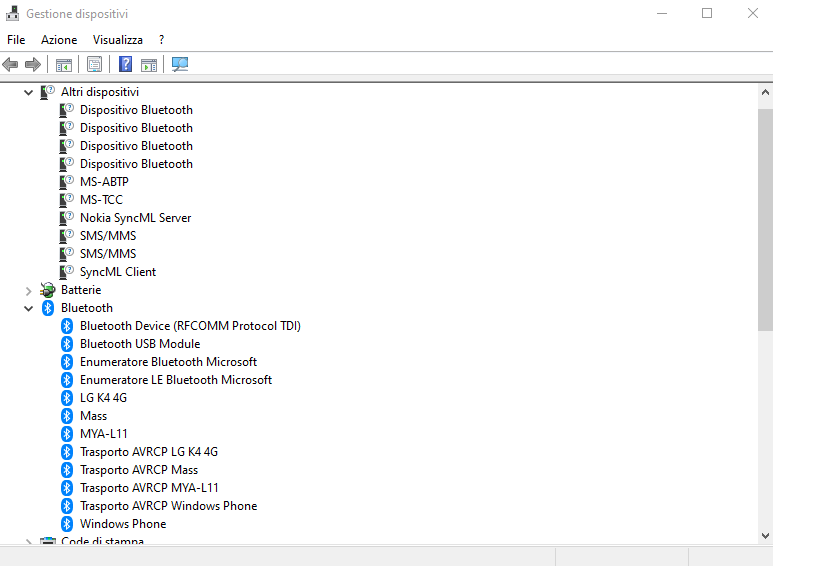Image resolution: width=819 pixels, height=566 pixels.
Task: Click the Forward arrow in the toolbar
Action: [x=33, y=65]
